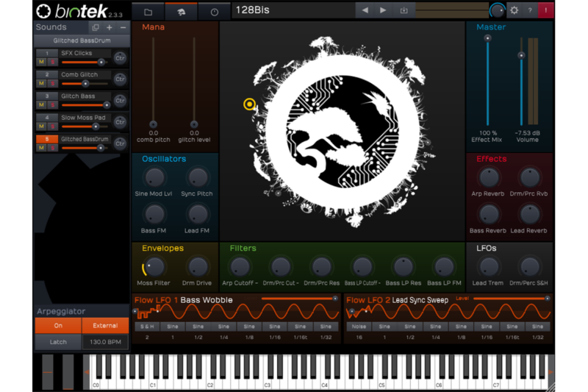Click the save preset icon
This screenshot has height=392, width=588.
[x=403, y=10]
